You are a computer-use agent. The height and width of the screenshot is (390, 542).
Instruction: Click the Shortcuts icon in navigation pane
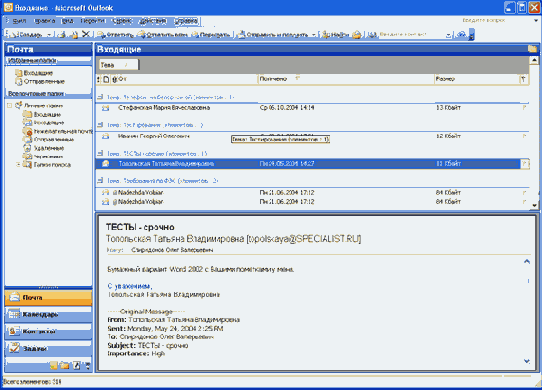(x=76, y=365)
